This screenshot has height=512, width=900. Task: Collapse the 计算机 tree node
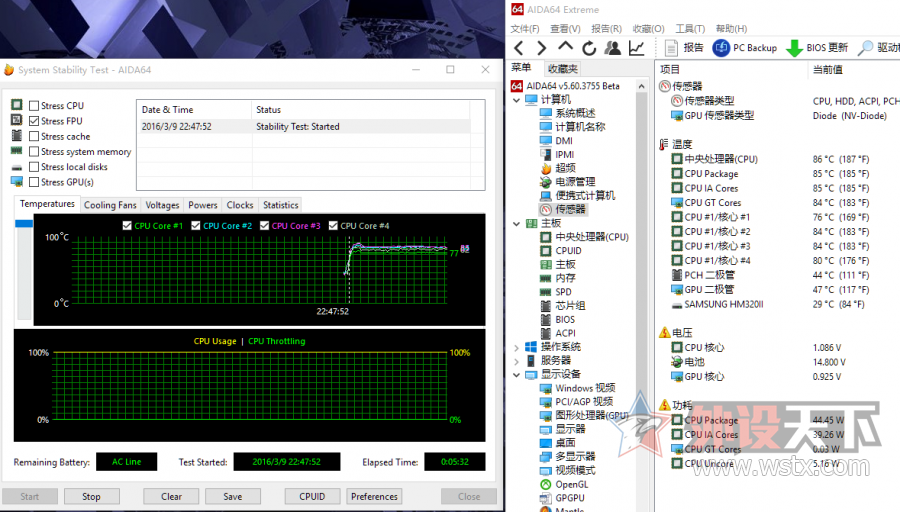click(x=517, y=100)
